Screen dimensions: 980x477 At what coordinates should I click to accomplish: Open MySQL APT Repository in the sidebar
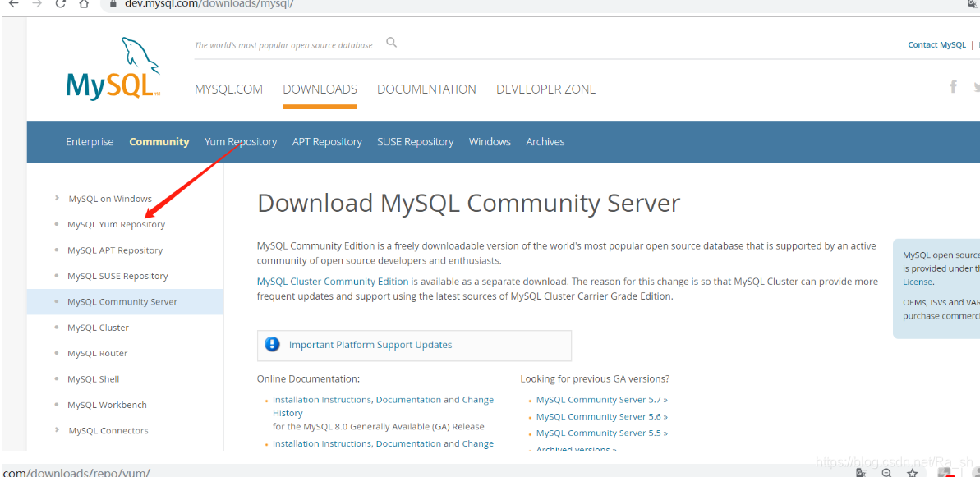pos(115,250)
